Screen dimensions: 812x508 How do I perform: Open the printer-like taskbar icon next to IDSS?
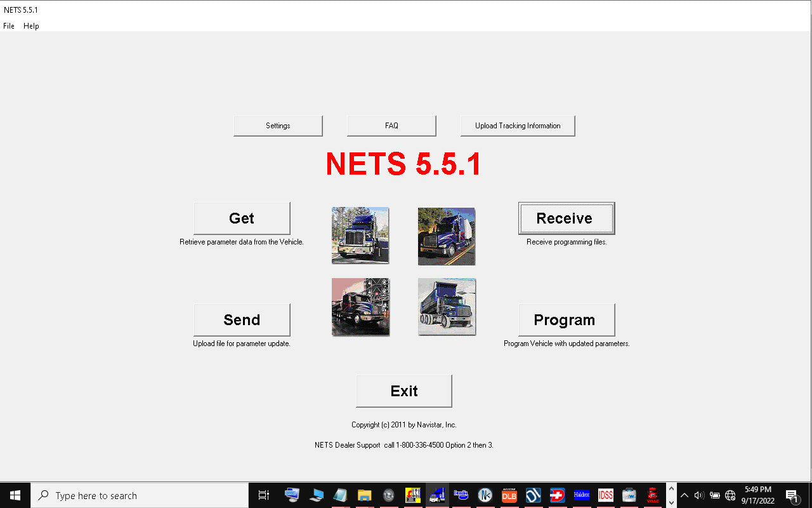pos(629,495)
